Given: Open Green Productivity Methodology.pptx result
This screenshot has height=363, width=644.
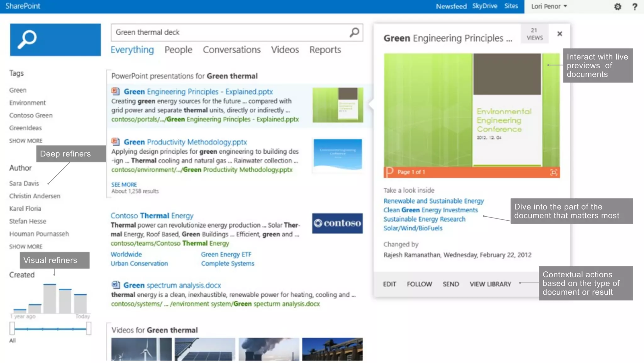Looking at the screenshot, I should pos(185,142).
